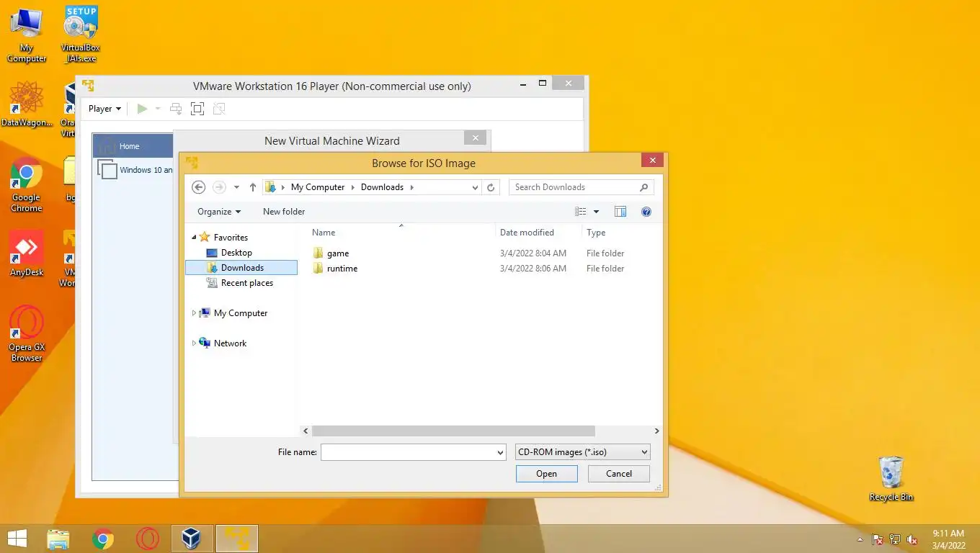Collapse the Favorites tree node
Viewport: 980px width, 553px height.
coord(194,238)
